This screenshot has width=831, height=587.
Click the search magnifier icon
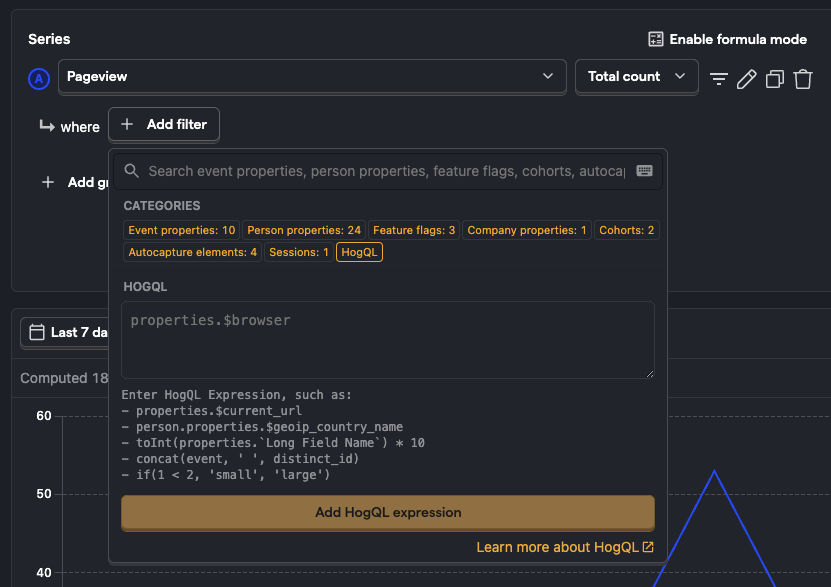coord(131,171)
